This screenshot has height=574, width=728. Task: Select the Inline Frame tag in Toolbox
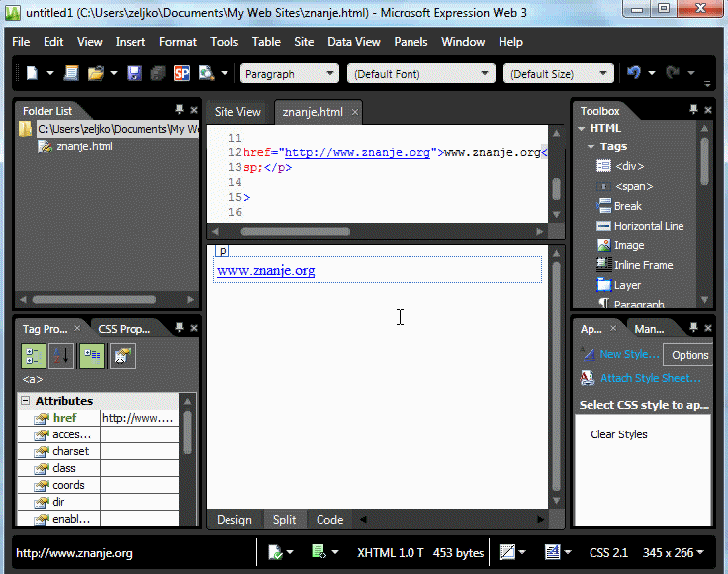point(643,265)
